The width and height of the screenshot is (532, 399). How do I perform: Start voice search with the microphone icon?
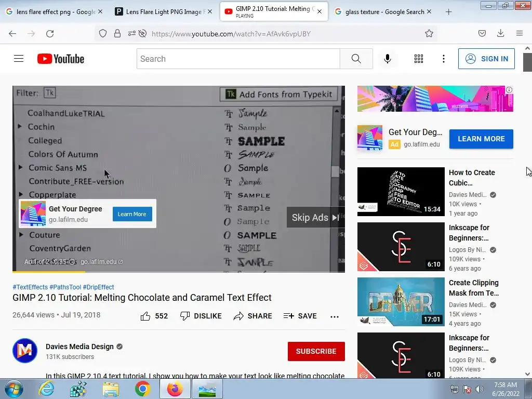388,59
